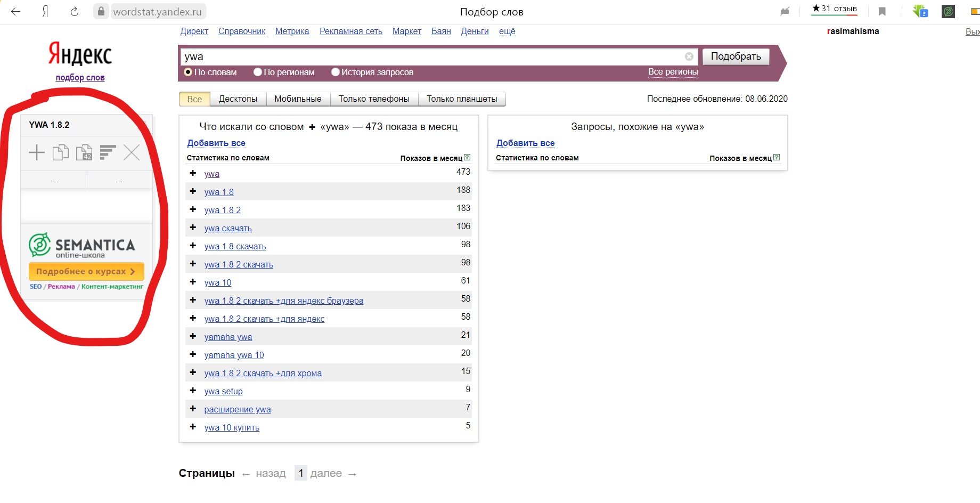Open the 'yamaha ywa 10' query link
The image size is (980, 503).
point(234,355)
